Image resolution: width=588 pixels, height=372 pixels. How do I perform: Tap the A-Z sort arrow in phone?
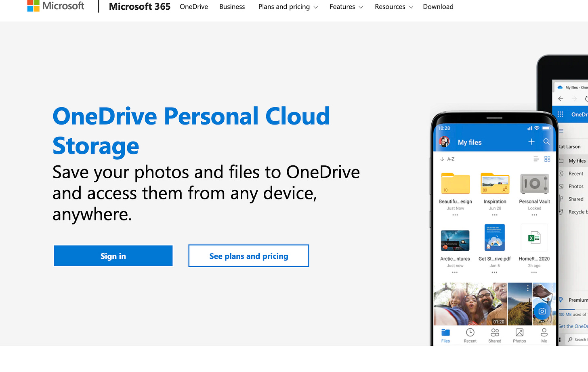pyautogui.click(x=442, y=159)
